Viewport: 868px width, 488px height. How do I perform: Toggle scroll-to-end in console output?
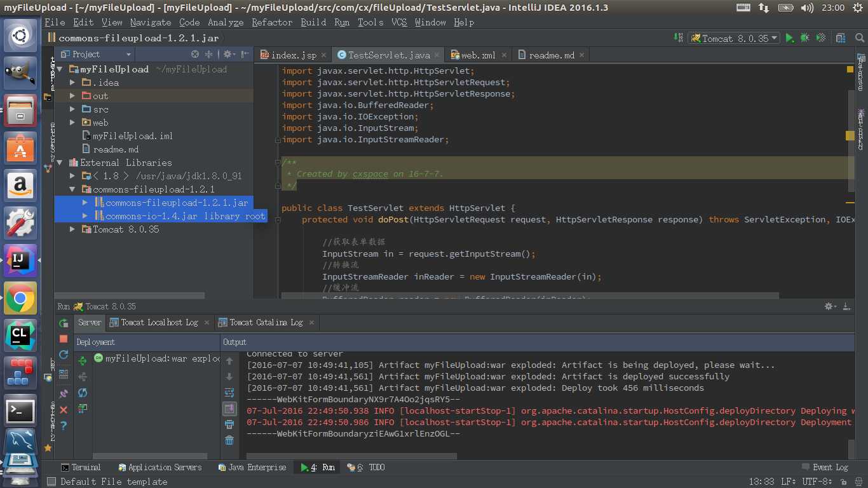(229, 408)
